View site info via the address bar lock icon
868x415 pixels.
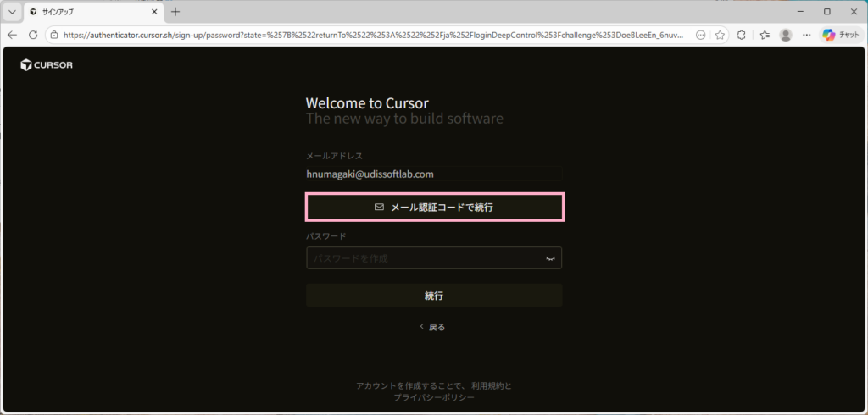[53, 35]
